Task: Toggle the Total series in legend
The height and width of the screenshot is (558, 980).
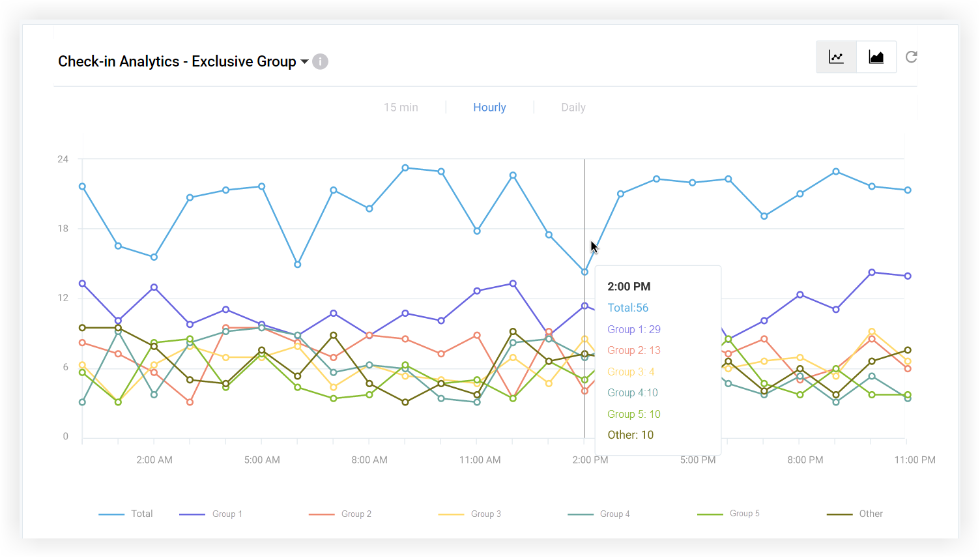Action: [126, 514]
